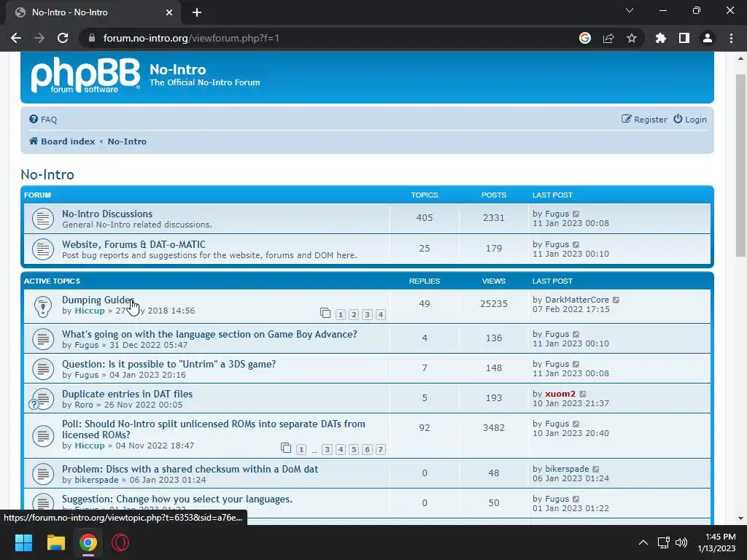
Task: Open the Chrome extensions puzzle icon
Action: pyautogui.click(x=661, y=38)
